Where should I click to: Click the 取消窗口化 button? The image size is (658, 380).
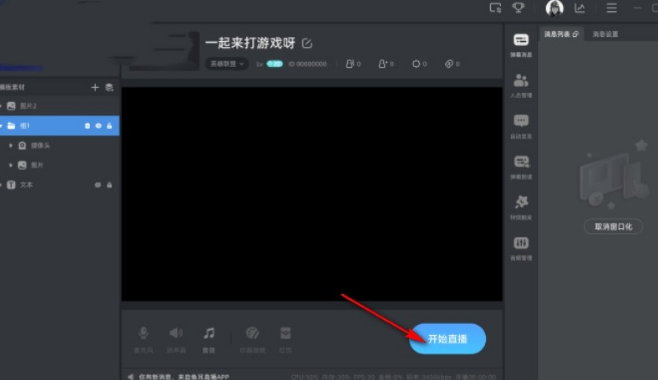coord(613,226)
